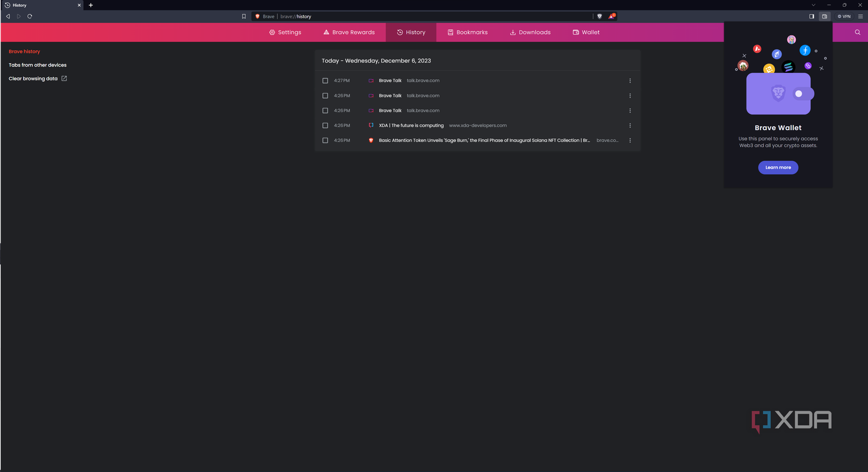Click the search magnifier icon on history page

858,32
